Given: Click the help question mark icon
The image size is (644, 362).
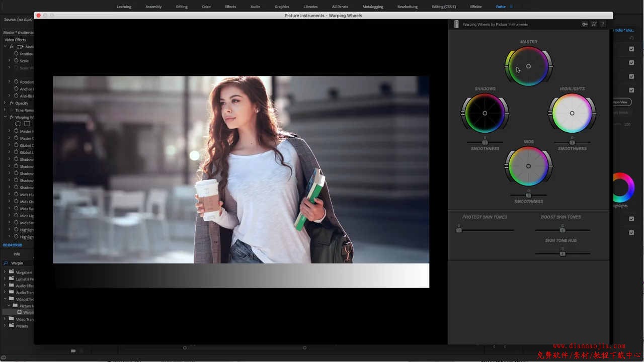Looking at the screenshot, I should [603, 24].
